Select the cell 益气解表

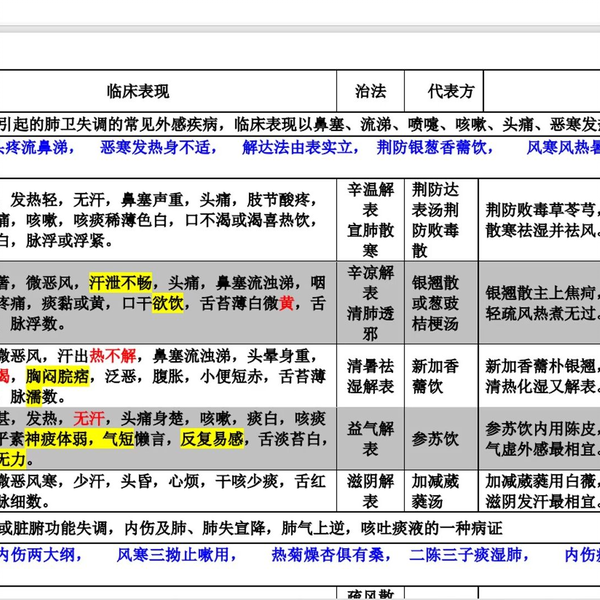[370, 439]
